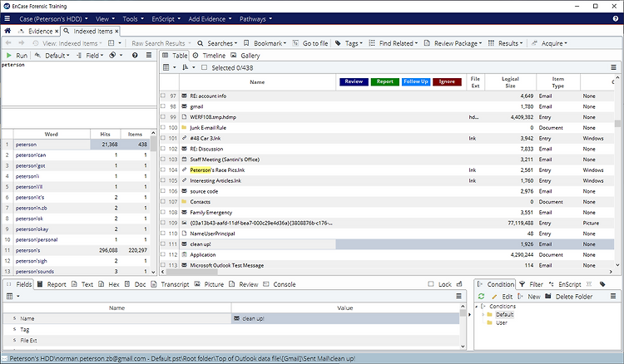The width and height of the screenshot is (624, 364).
Task: Click the Run play icon
Action: (x=9, y=55)
